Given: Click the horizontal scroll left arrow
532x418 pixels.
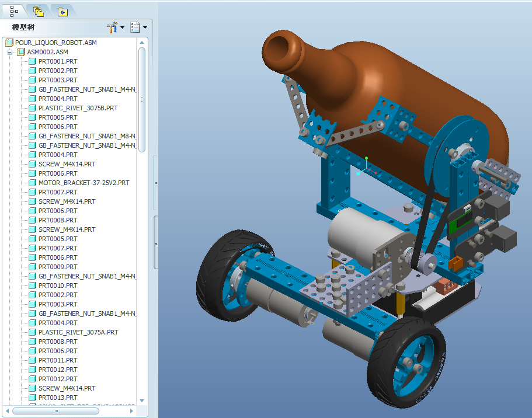Looking at the screenshot, I should [8, 411].
